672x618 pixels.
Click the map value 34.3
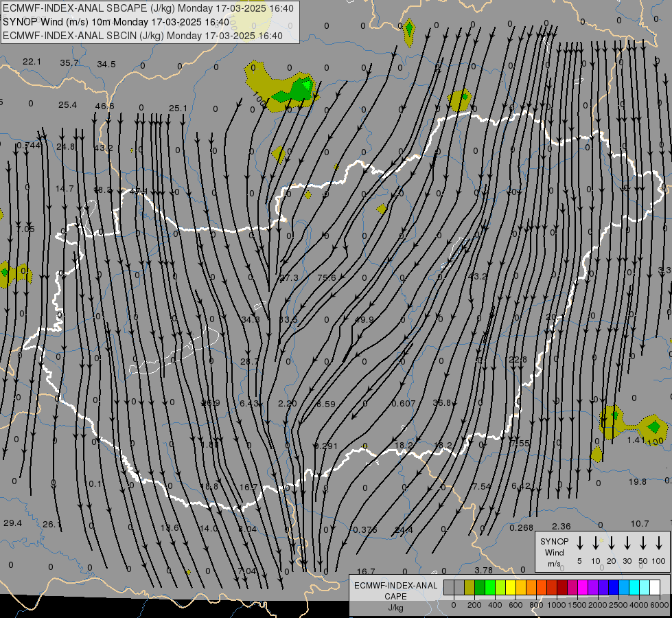[251, 319]
